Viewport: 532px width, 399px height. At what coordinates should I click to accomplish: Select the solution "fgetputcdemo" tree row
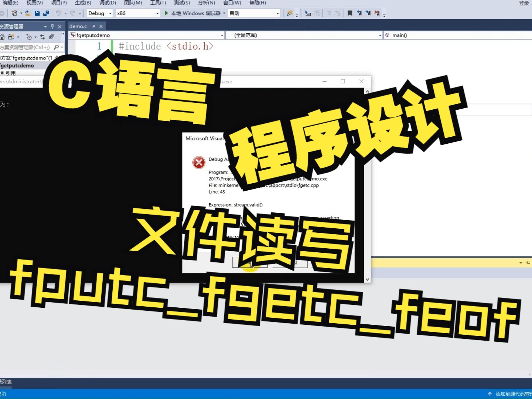pyautogui.click(x=30, y=58)
